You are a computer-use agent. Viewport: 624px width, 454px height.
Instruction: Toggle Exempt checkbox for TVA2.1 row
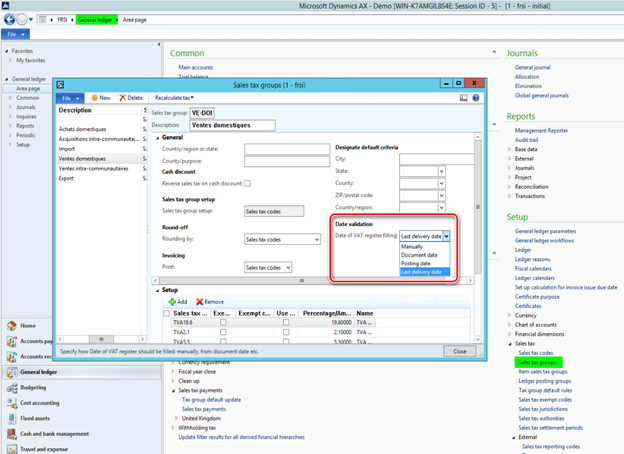click(223, 332)
